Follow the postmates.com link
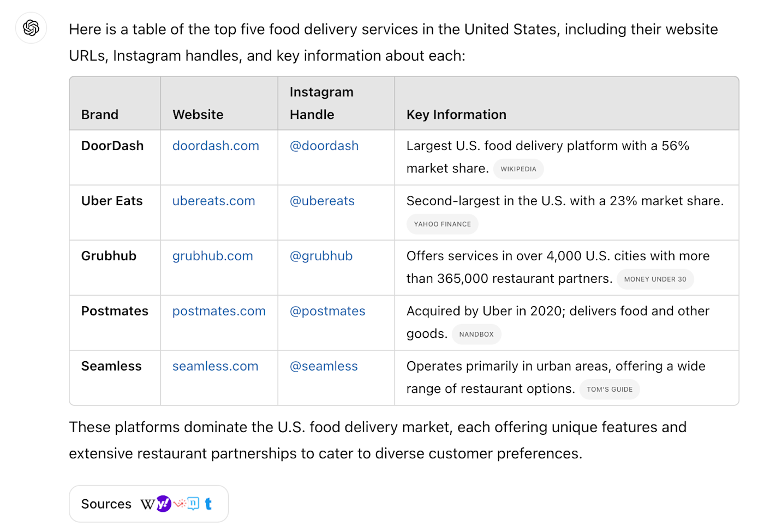The width and height of the screenshot is (764, 532). coord(219,312)
